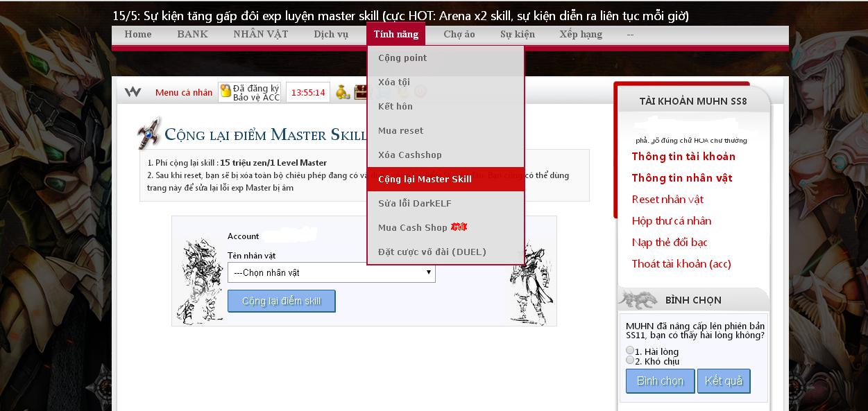This screenshot has height=411, width=868.
Task: Click the right warrior sketch image
Action: click(532, 284)
